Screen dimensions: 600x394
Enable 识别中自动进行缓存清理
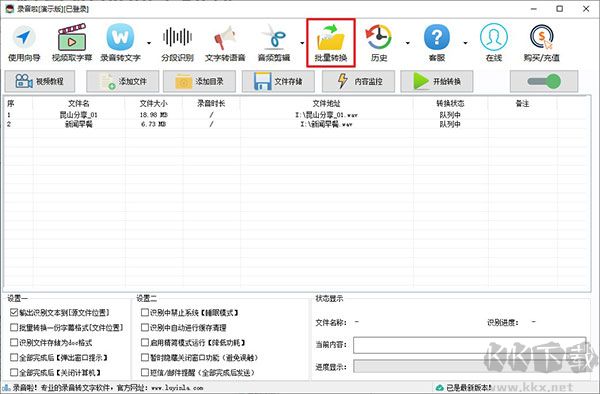[x=145, y=327]
